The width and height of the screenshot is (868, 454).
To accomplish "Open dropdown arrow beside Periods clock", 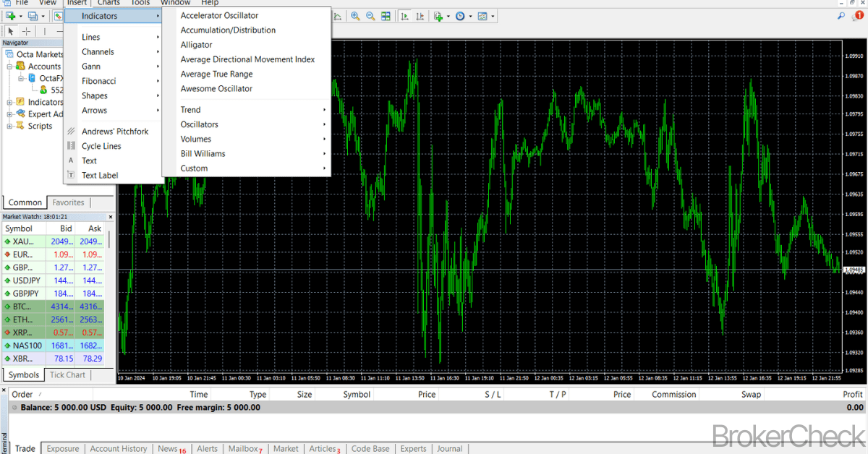I will click(470, 16).
